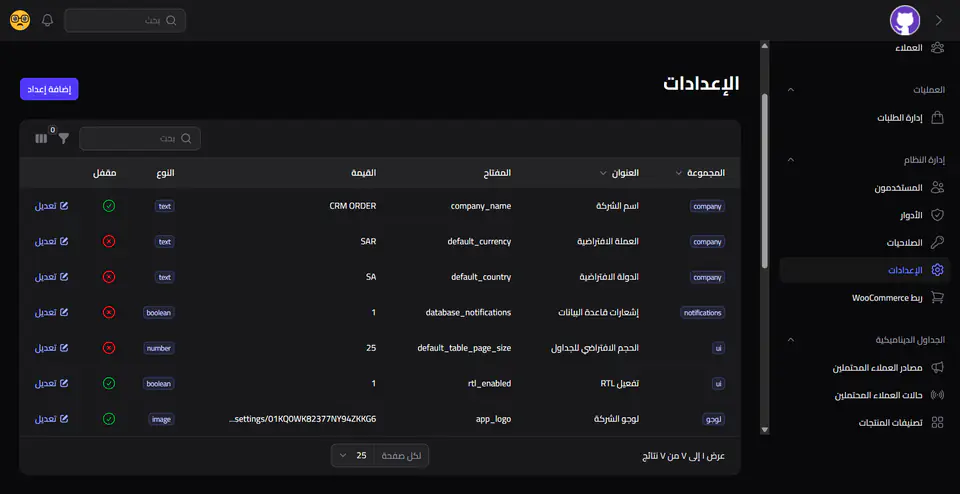
Task: Click the WooCommerce cart icon
Action: (x=937, y=298)
